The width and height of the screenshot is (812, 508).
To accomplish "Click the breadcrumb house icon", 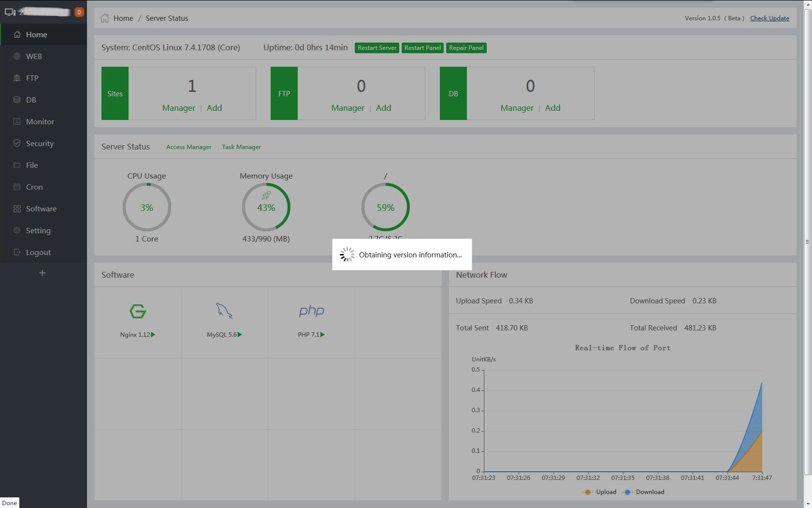I will [x=104, y=18].
